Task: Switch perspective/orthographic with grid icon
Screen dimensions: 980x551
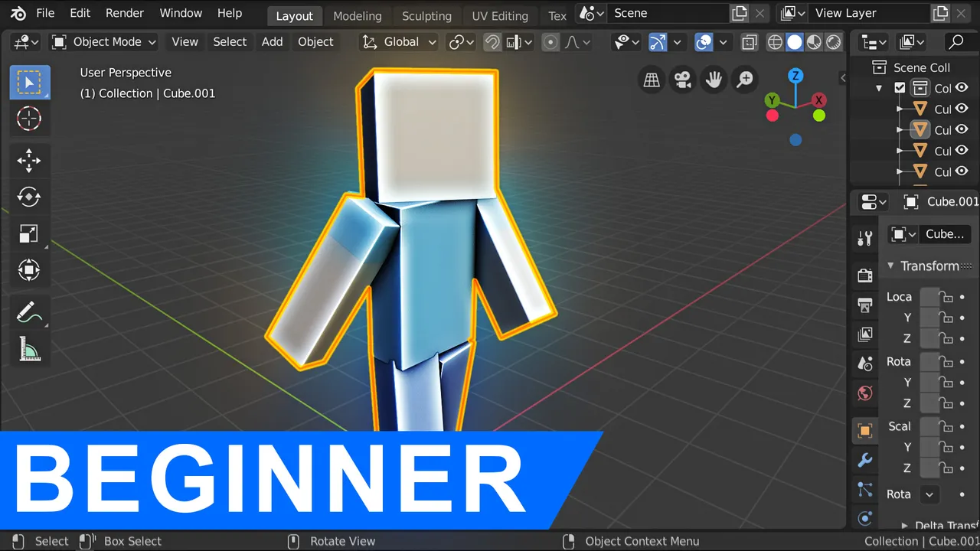Action: pyautogui.click(x=652, y=80)
